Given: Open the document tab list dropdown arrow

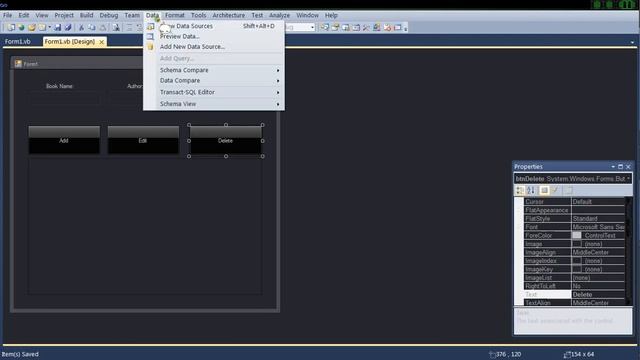Looking at the screenshot, I should (x=632, y=42).
